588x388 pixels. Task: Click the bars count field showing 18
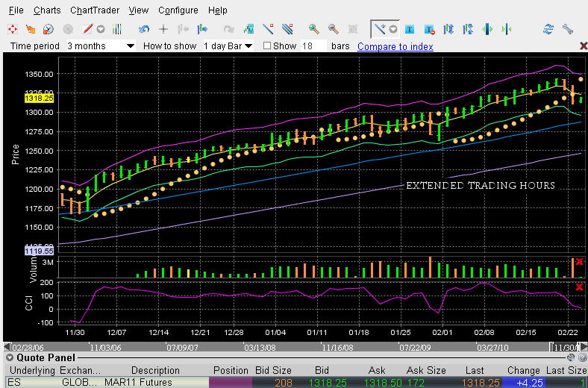coord(313,46)
